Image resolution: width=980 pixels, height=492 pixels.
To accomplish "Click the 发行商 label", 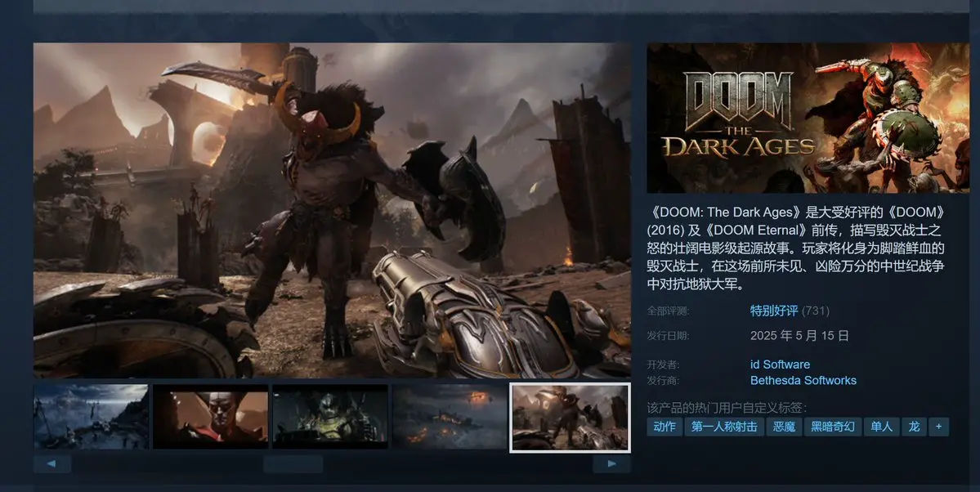I will click(x=663, y=380).
